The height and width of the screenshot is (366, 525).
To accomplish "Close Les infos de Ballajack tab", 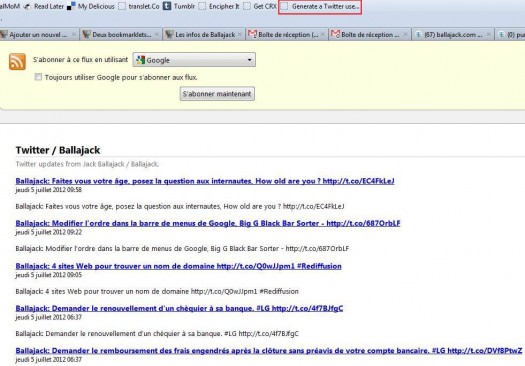I will pos(240,34).
